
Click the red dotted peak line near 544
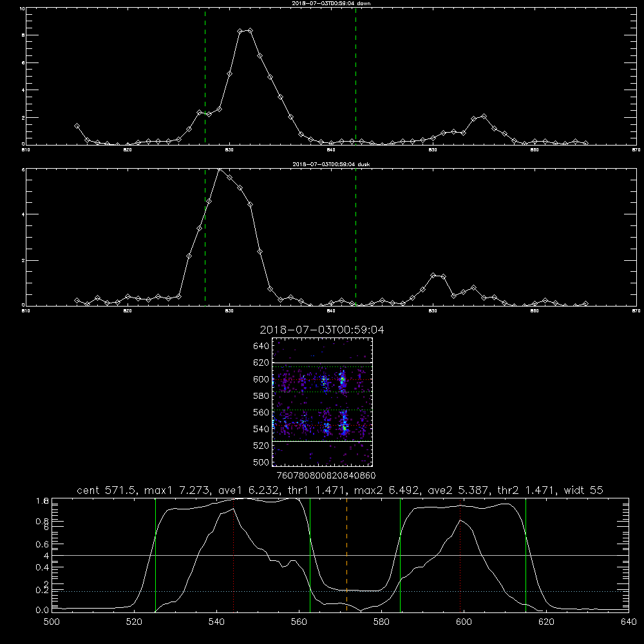point(233,555)
